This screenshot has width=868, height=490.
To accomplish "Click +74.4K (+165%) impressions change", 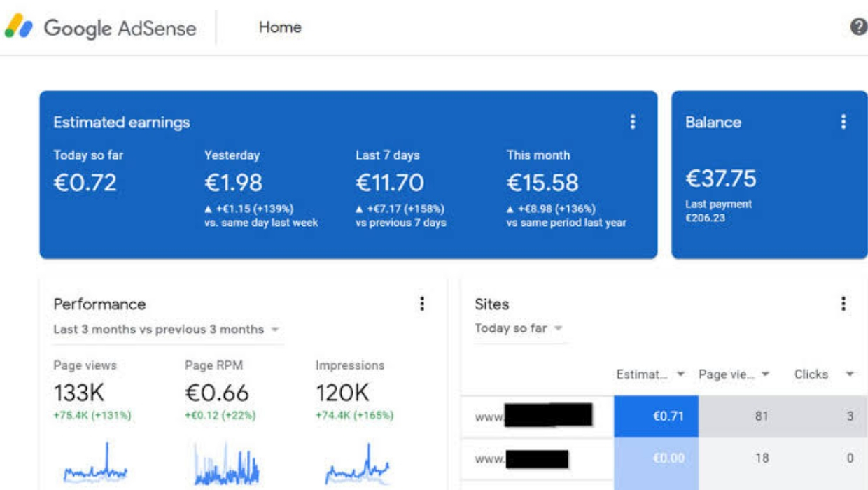I will coord(355,415).
